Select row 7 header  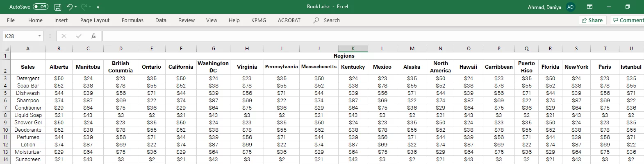(x=5, y=108)
